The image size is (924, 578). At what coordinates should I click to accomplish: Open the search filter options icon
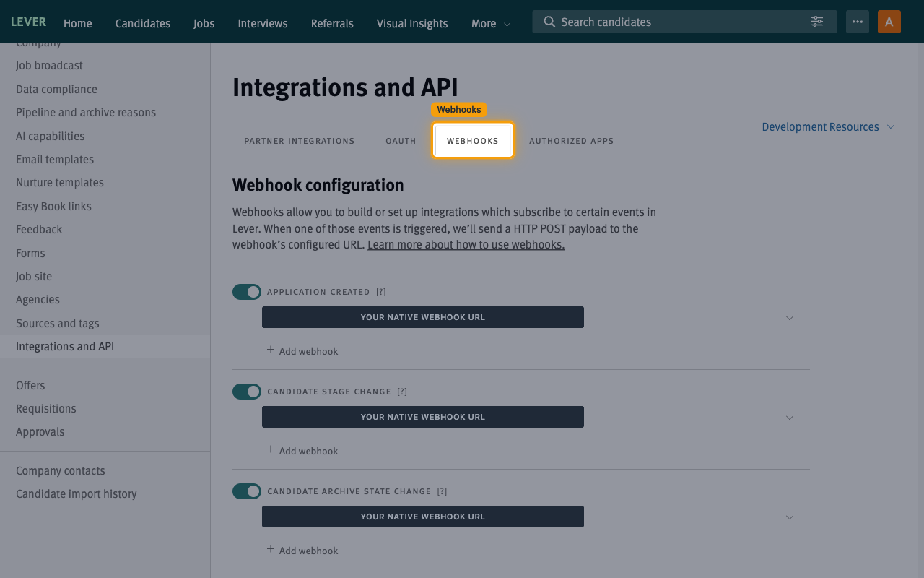coord(817,22)
